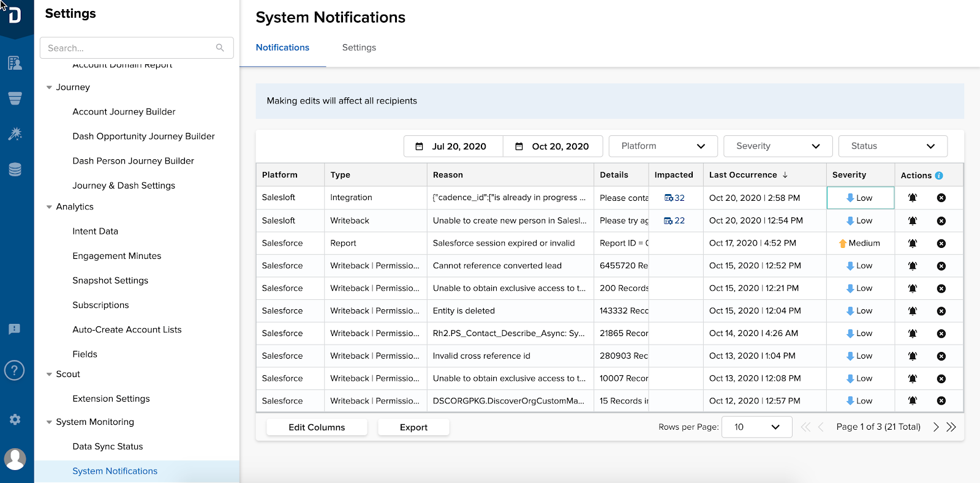Collapse the System Monitoring tree section
This screenshot has height=483, width=980.
click(49, 422)
